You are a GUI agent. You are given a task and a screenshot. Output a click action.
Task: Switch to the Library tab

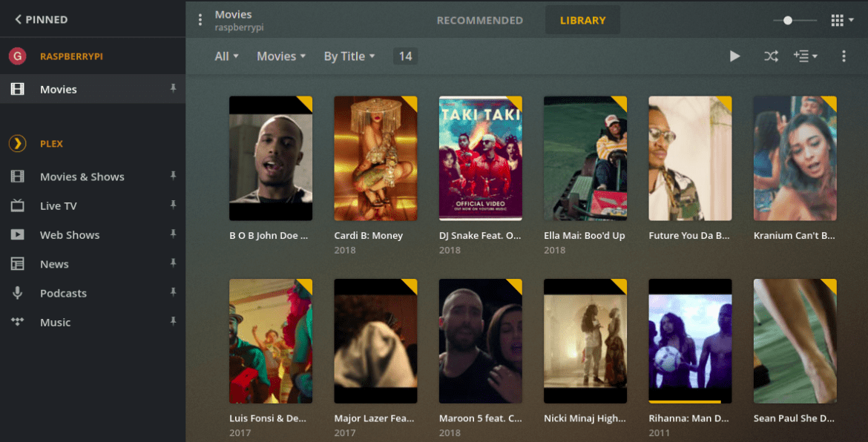pos(583,21)
